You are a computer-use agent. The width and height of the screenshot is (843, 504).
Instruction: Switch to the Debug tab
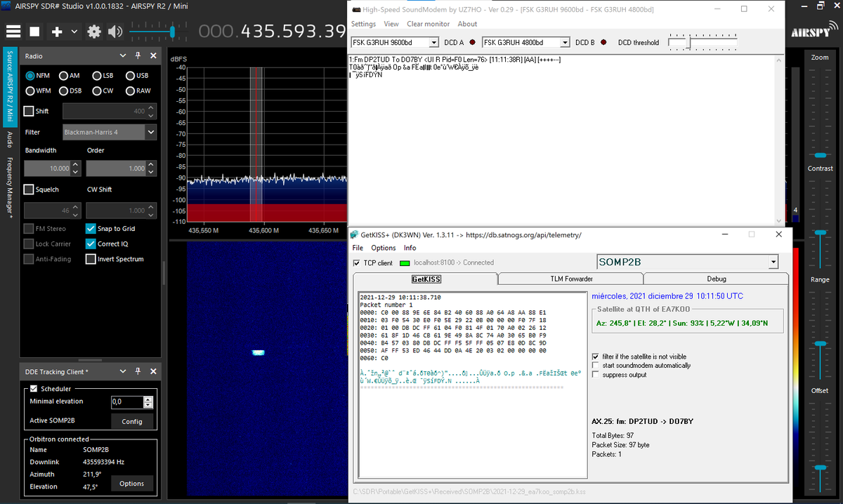717,279
